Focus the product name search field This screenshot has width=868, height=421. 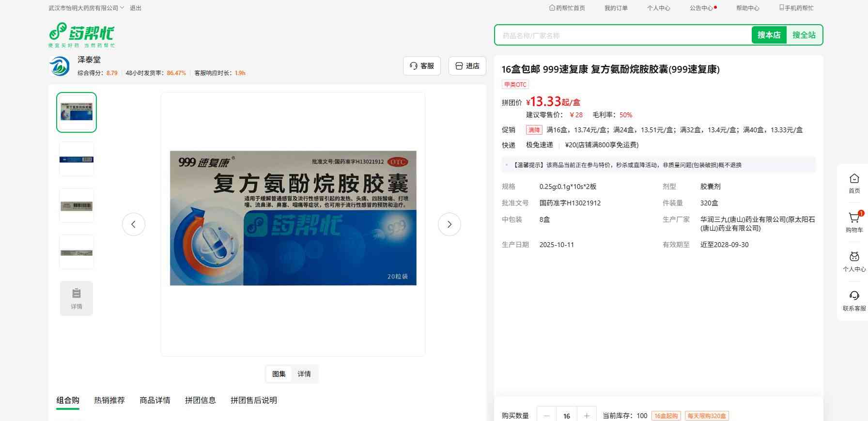[x=622, y=35]
